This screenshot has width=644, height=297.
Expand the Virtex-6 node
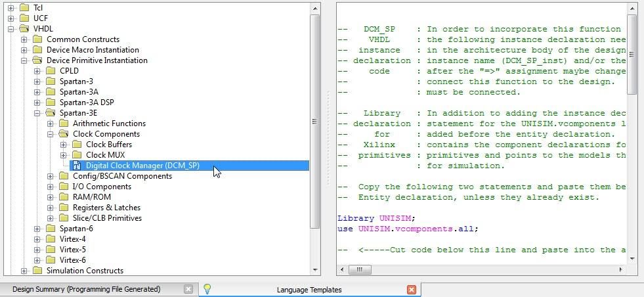[x=37, y=260]
